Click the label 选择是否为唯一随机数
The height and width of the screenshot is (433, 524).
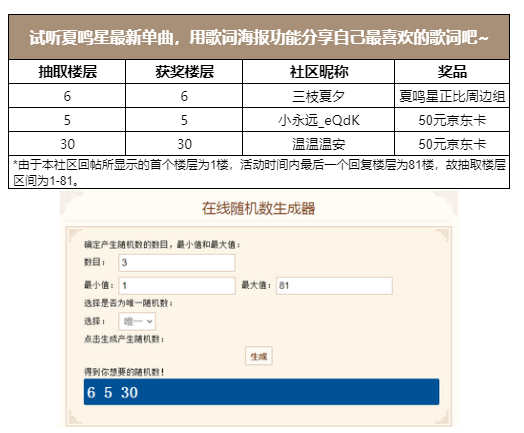click(x=128, y=303)
